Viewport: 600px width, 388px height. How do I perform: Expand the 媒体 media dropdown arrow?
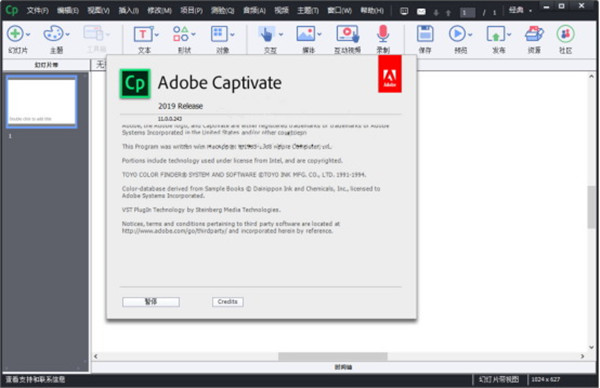320,34
